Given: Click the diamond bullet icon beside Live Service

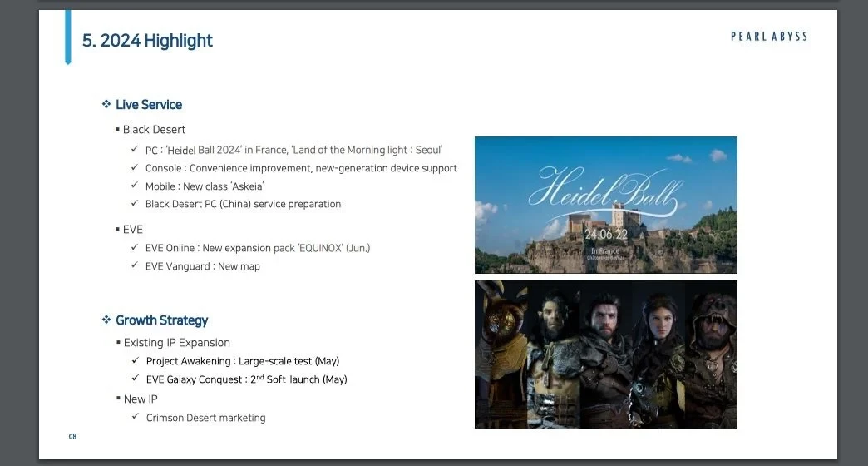Looking at the screenshot, I should tap(106, 104).
